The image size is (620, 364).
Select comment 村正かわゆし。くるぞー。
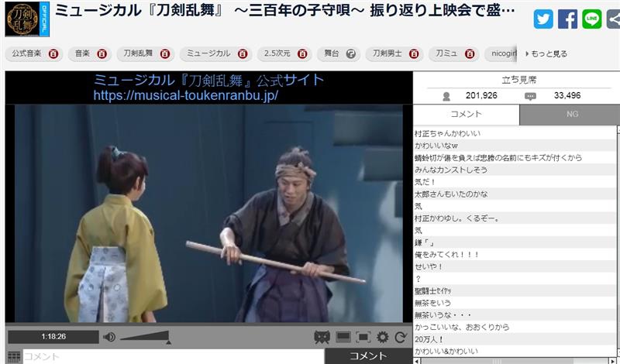[456, 218]
